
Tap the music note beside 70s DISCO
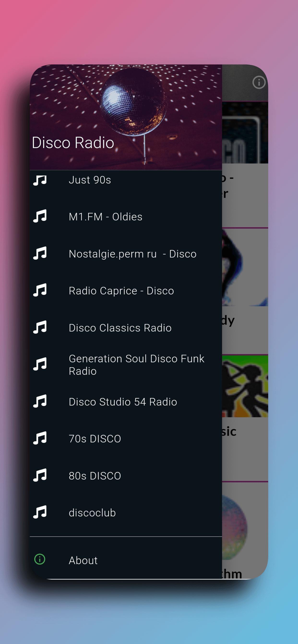40,438
